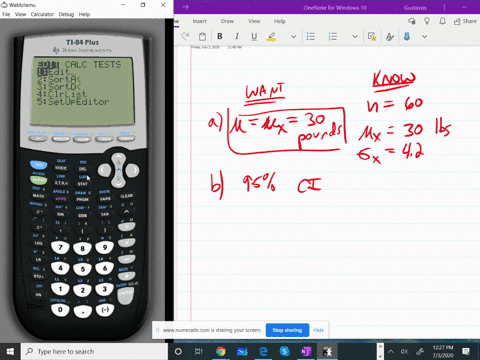Click the number 7 calculator key

click(60, 247)
